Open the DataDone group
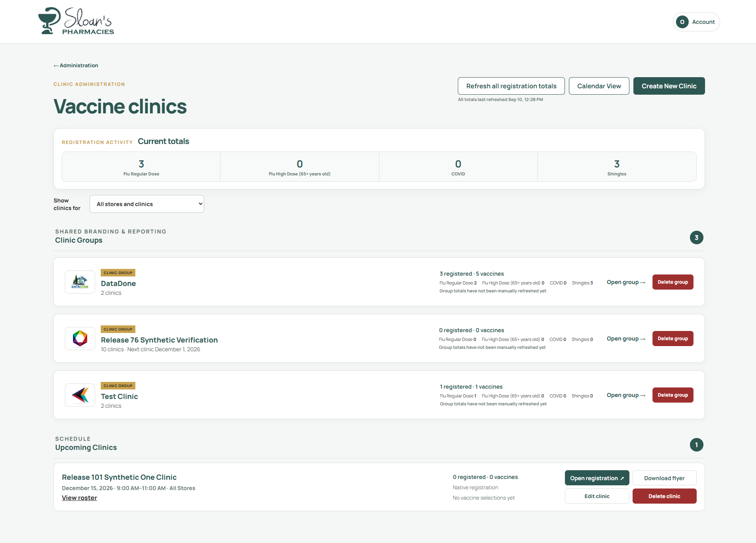This screenshot has width=756, height=543. 626,282
